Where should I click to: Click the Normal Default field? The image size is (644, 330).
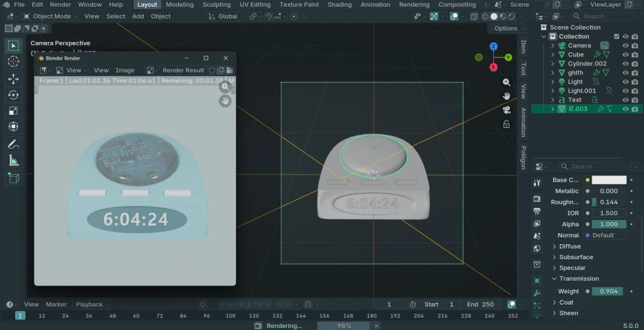coord(605,235)
